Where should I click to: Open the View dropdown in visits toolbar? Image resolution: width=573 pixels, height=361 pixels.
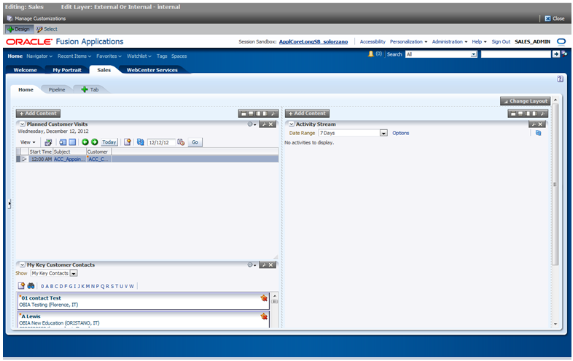(28, 142)
